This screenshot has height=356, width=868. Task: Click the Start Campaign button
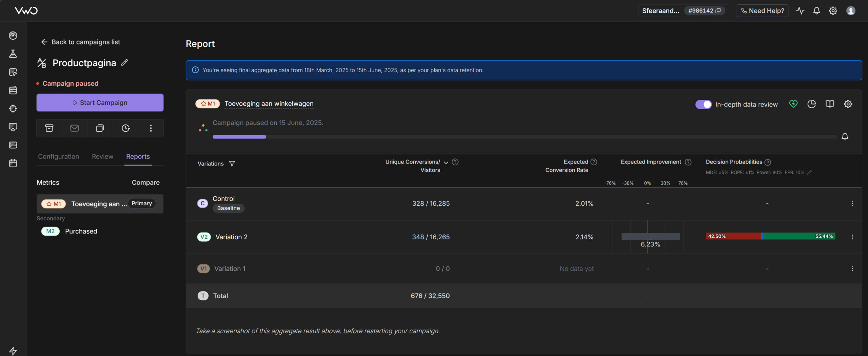tap(100, 102)
